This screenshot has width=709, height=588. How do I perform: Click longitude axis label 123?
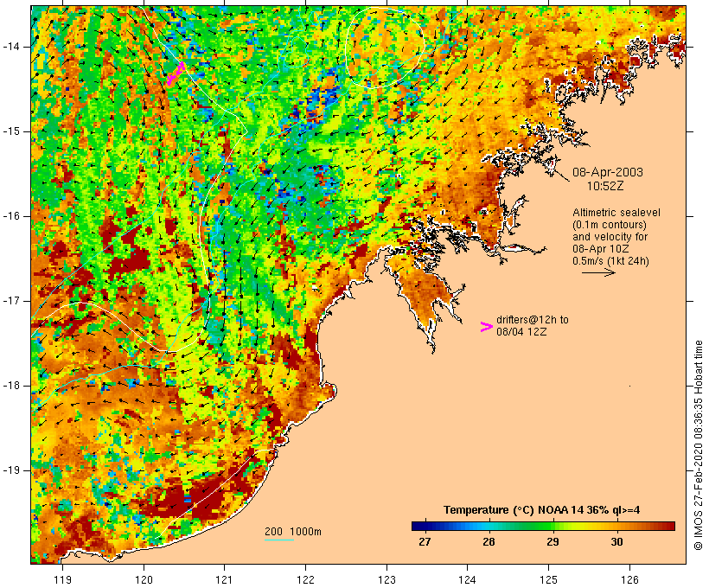pos(386,579)
